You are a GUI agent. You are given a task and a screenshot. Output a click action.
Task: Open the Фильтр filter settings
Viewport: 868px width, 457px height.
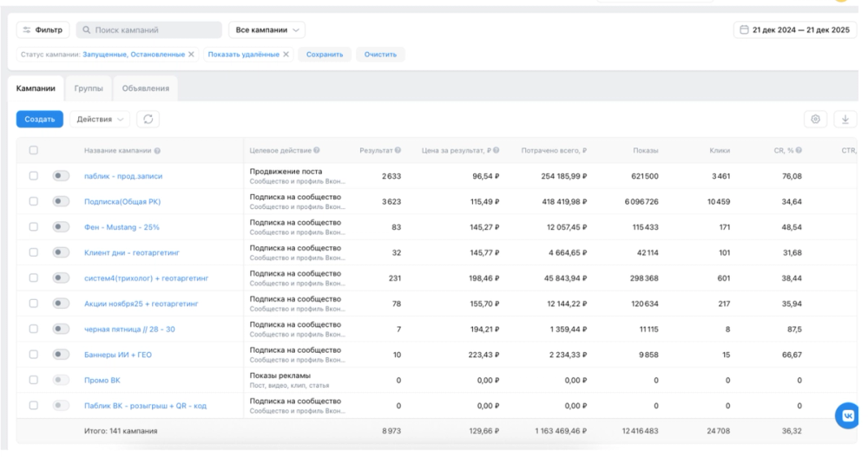coord(43,29)
